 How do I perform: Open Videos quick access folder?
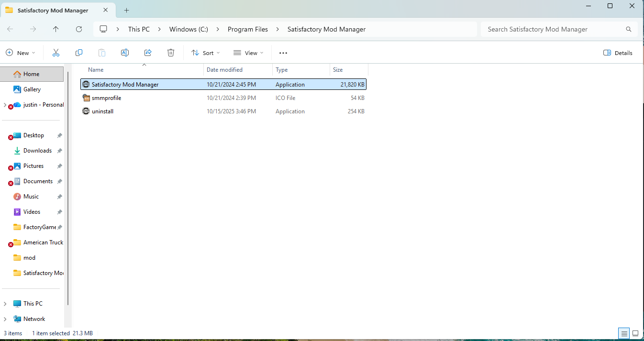coord(32,212)
